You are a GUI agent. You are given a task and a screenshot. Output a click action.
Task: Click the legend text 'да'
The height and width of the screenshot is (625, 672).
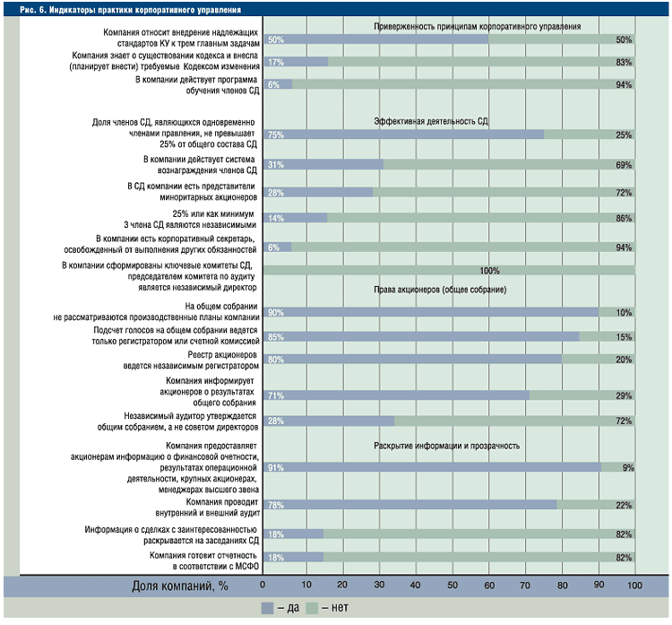[x=293, y=608]
